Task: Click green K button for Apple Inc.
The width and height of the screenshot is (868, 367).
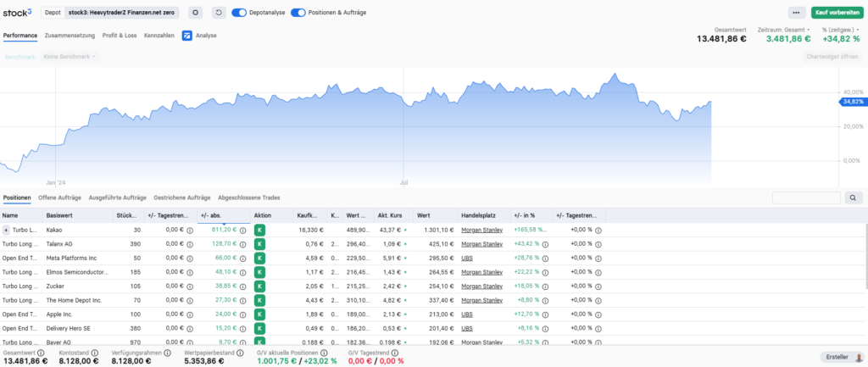Action: [x=259, y=314]
